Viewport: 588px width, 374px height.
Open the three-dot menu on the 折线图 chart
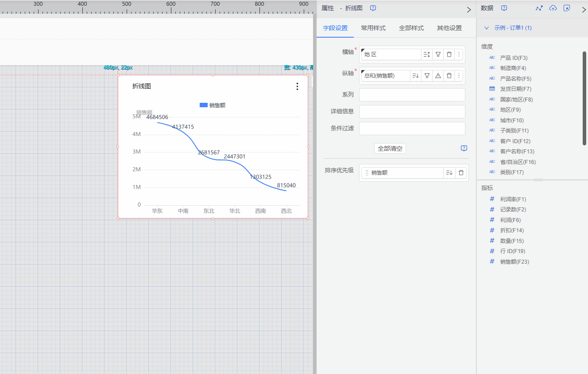pos(297,86)
